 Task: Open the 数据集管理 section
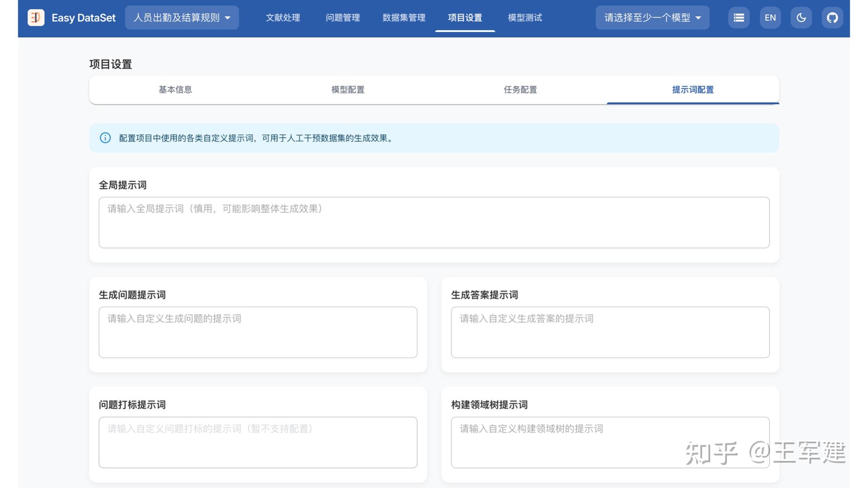tap(403, 18)
